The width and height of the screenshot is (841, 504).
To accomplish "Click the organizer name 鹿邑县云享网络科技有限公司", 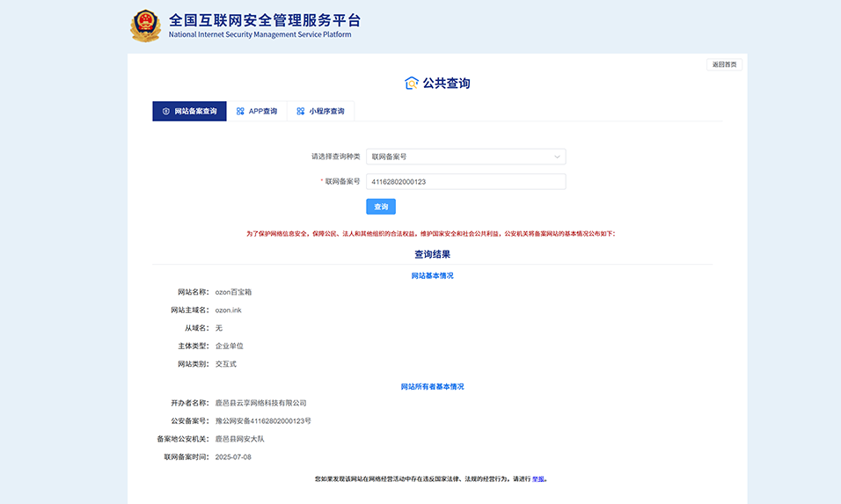I will [260, 403].
